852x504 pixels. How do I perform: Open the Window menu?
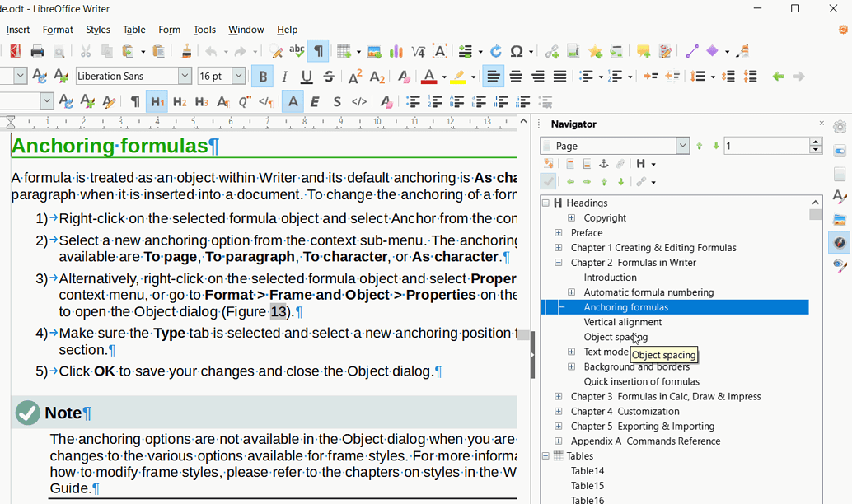pos(246,29)
